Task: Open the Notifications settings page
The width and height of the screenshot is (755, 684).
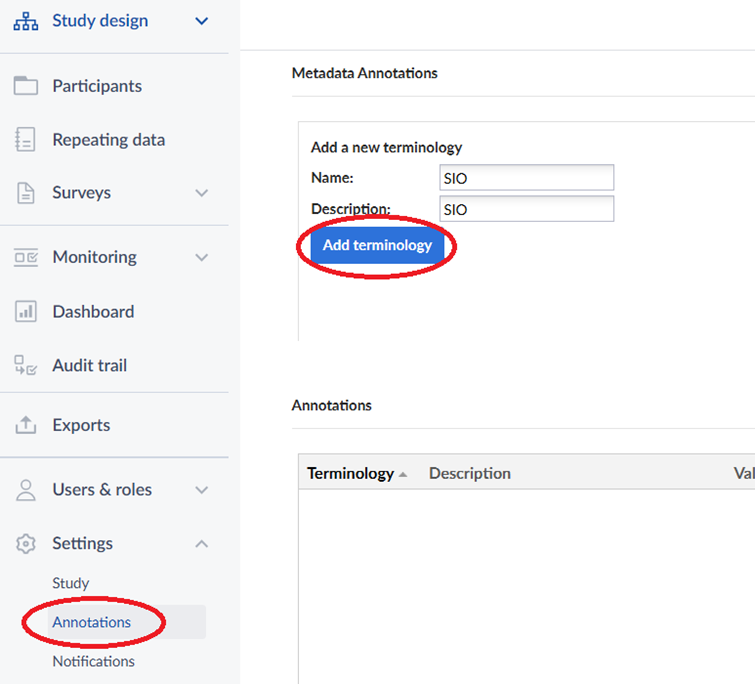Action: click(93, 661)
